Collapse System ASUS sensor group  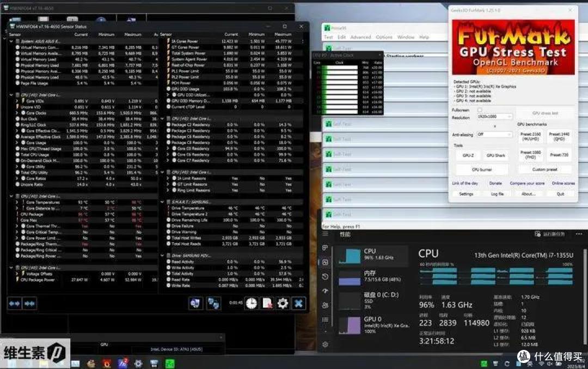pos(11,41)
